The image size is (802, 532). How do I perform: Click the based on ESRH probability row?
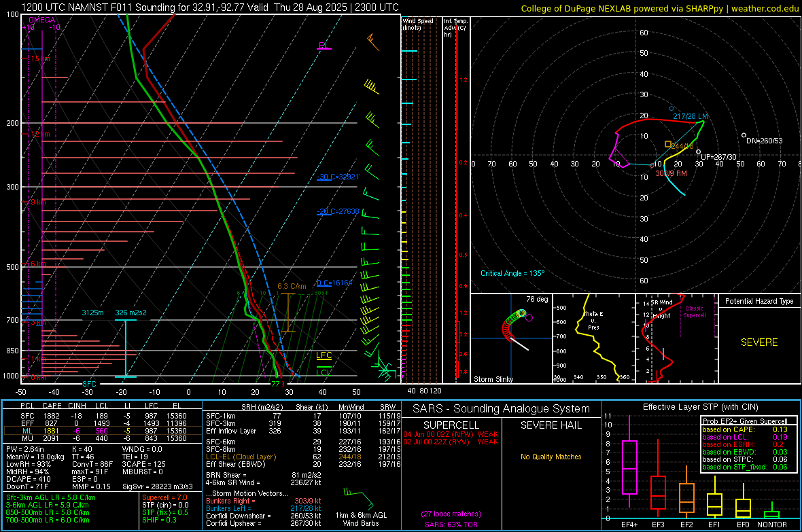(745, 444)
